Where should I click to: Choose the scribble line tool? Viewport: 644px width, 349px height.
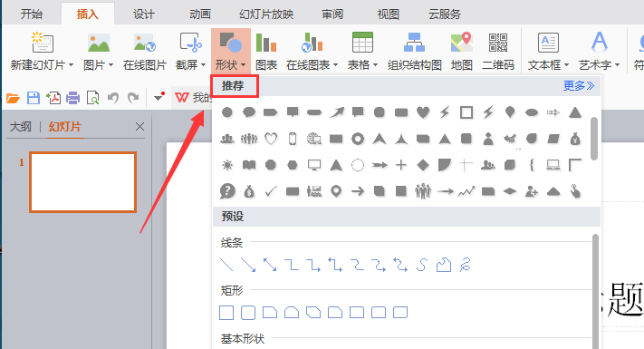click(x=466, y=265)
